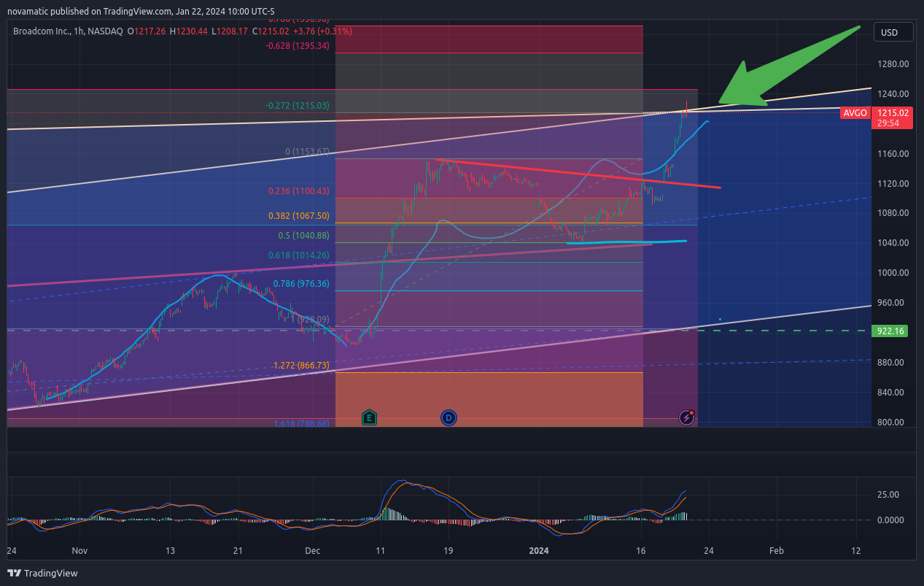Click the lightning bolt event marker
This screenshot has width=924, height=586.
[687, 417]
